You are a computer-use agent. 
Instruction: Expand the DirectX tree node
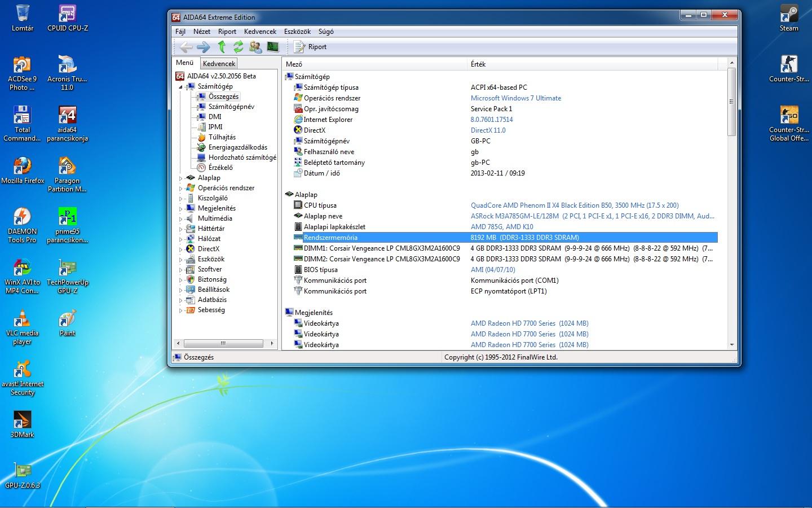pyautogui.click(x=181, y=249)
